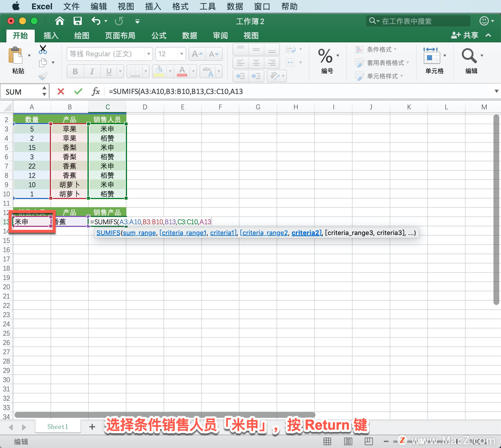Click the 共享 share button
The height and width of the screenshot is (448, 501).
pos(465,35)
